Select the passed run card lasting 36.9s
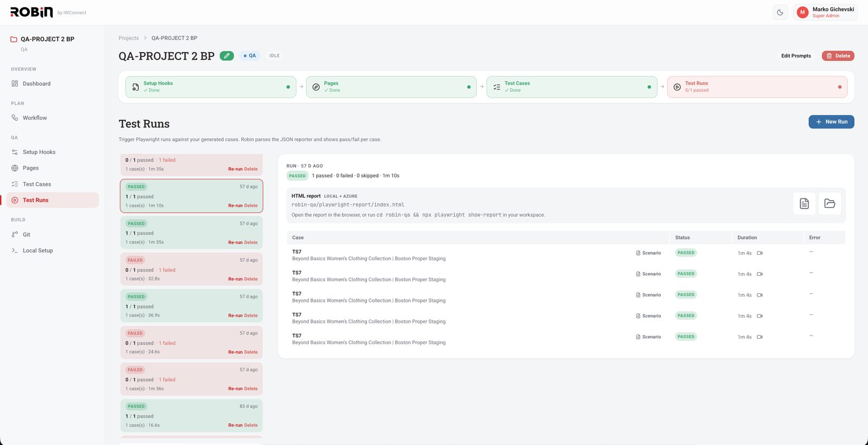Screen dimensions: 868x445 (192, 306)
